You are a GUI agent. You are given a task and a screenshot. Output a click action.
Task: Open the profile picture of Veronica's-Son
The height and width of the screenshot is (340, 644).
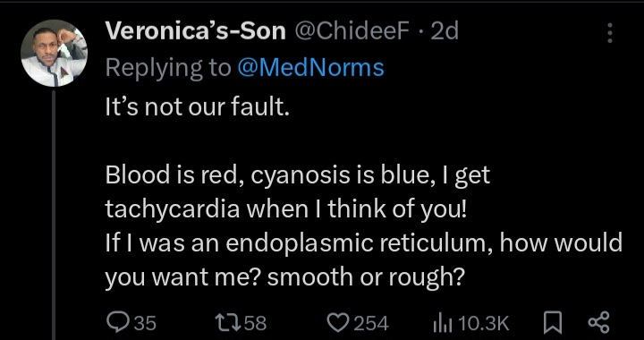(54, 53)
